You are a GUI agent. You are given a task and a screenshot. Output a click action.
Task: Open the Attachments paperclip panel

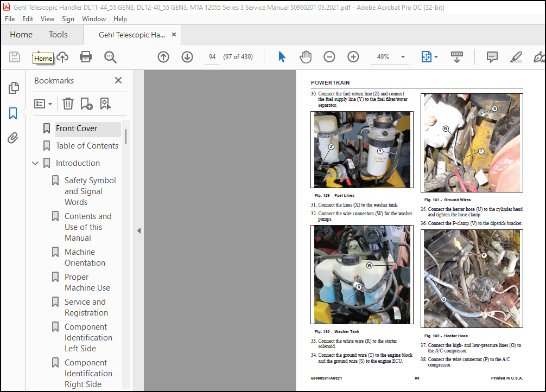tap(13, 138)
